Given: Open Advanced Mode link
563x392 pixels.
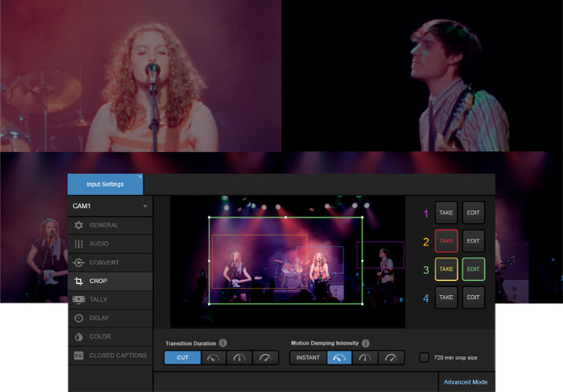Looking at the screenshot, I should coord(465,382).
